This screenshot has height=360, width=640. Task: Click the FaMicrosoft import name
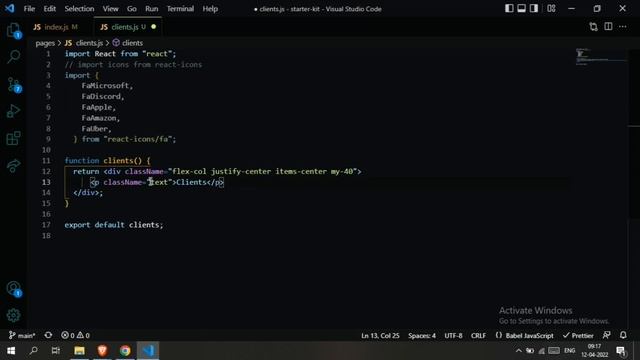pos(105,86)
